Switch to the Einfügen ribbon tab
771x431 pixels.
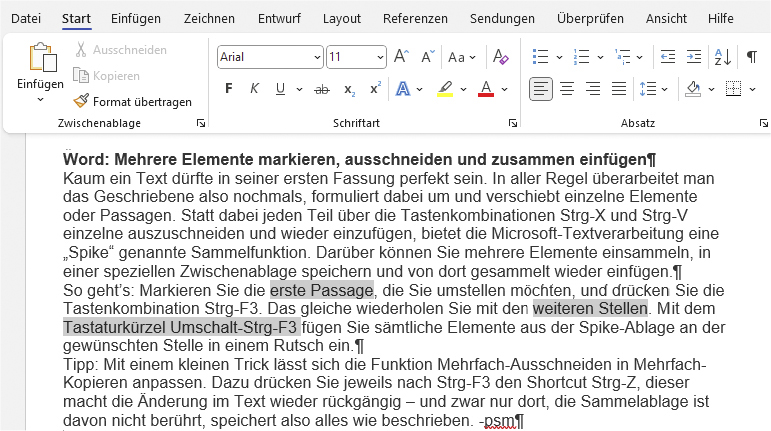(x=136, y=19)
